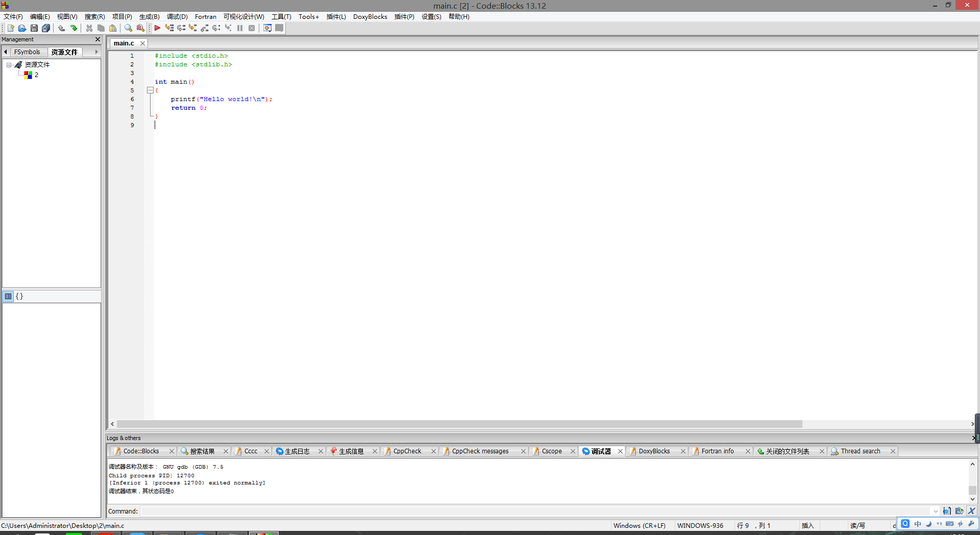
Task: Click the gear page icon beside Command
Action: pos(947,511)
